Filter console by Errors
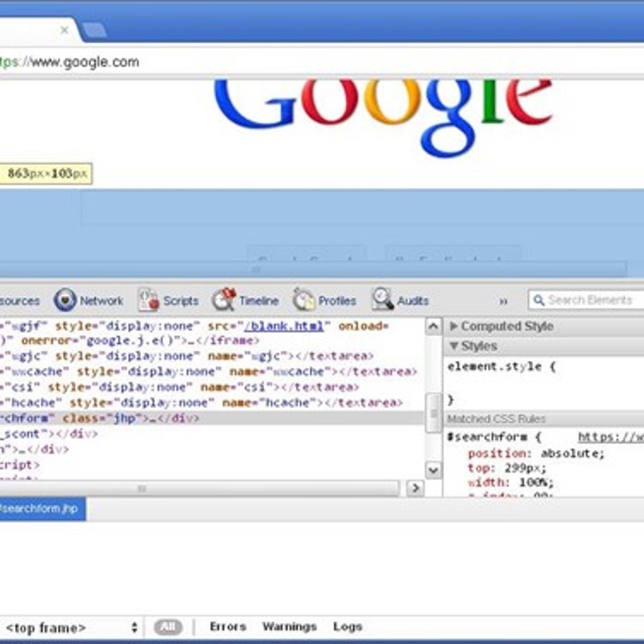This screenshot has height=644, width=644. tap(228, 627)
